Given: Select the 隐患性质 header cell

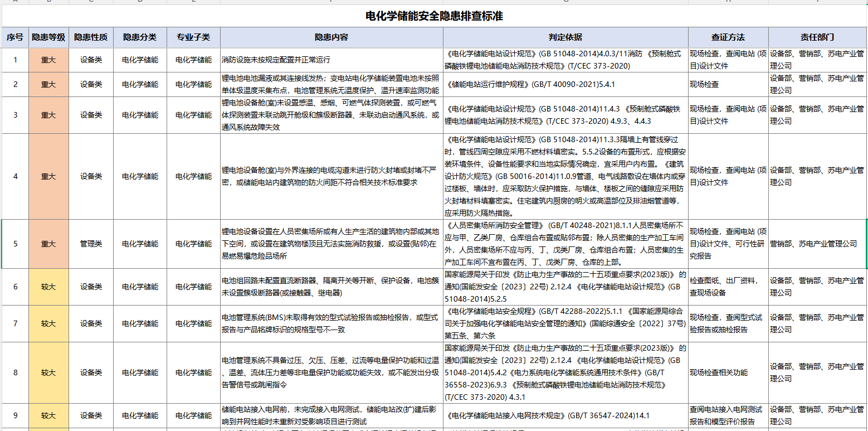Looking at the screenshot, I should [91, 37].
